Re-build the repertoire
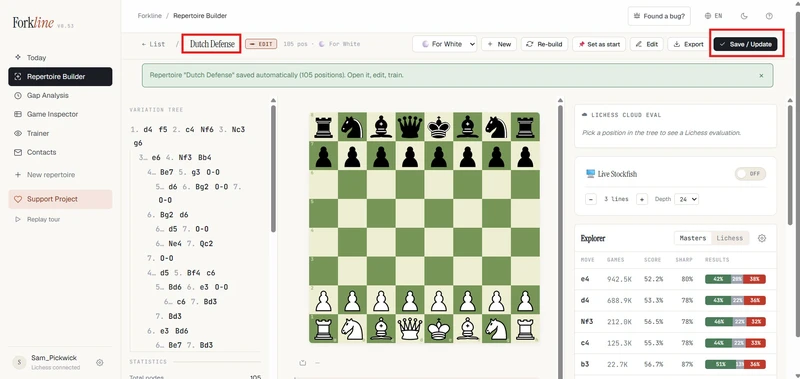The height and width of the screenshot is (379, 800). point(544,44)
